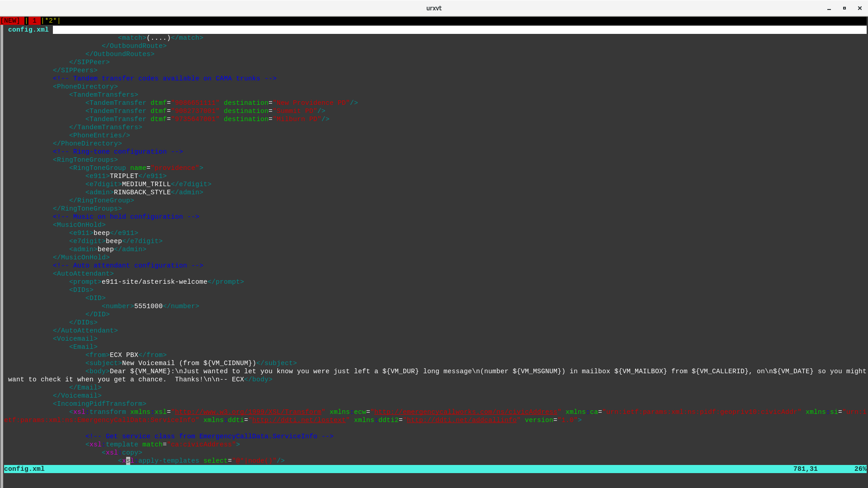Switch to terminal tab 1

pos(34,21)
